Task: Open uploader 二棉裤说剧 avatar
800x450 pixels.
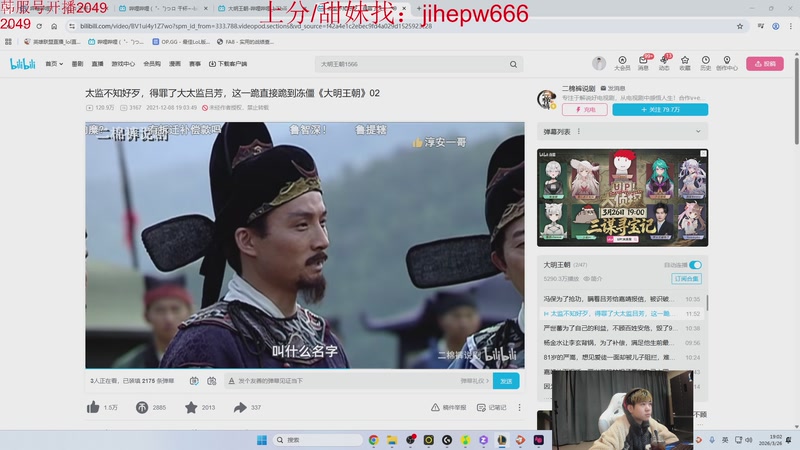Action: [547, 99]
